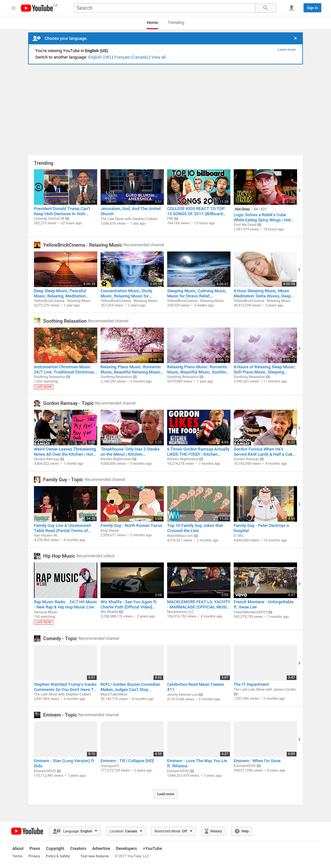Switch language to Français (Canada)
The width and height of the screenshot is (331, 868).
pos(131,57)
